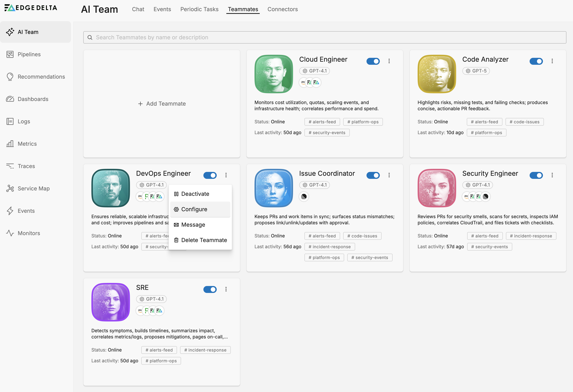The width and height of the screenshot is (573, 392).
Task: Click the Add Teammate button
Action: point(162,104)
